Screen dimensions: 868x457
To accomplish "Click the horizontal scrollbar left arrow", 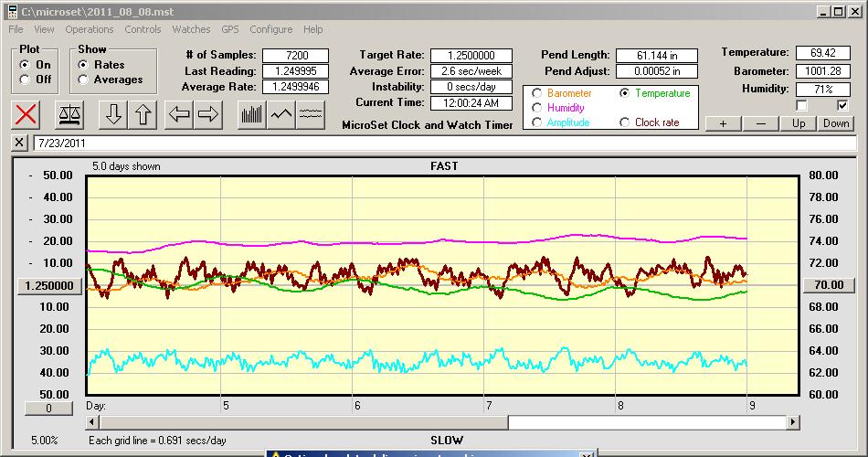I will click(x=92, y=422).
